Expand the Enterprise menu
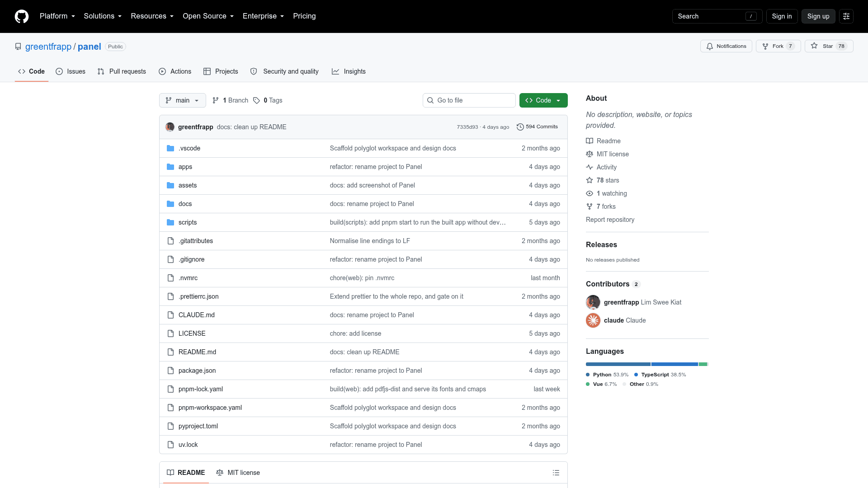 point(264,16)
